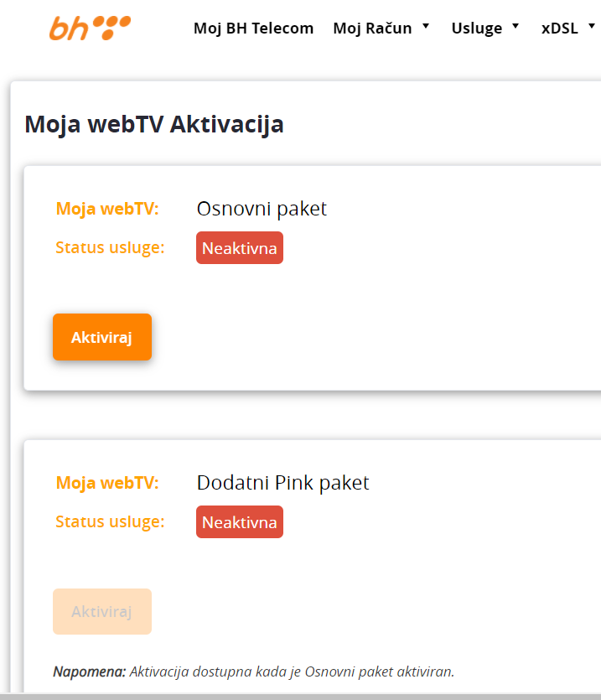
Task: Click the Neaktivna badge of Osnovni paket
Action: point(239,248)
